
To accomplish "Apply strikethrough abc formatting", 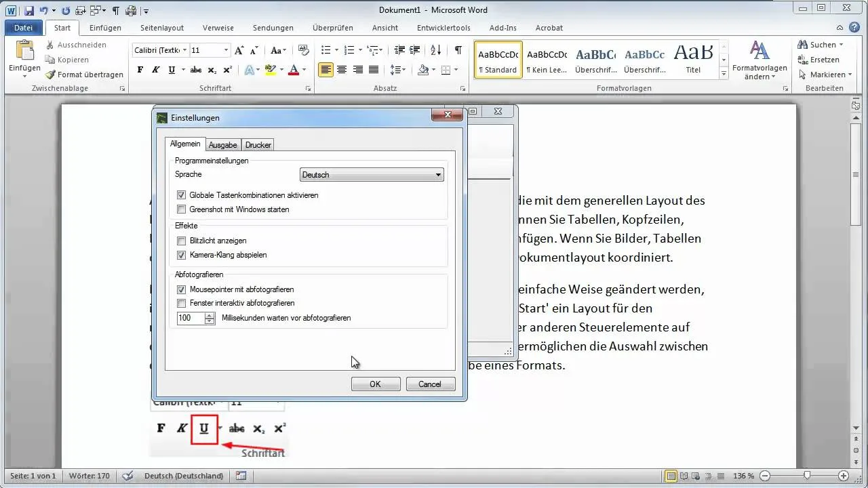I will pos(196,70).
